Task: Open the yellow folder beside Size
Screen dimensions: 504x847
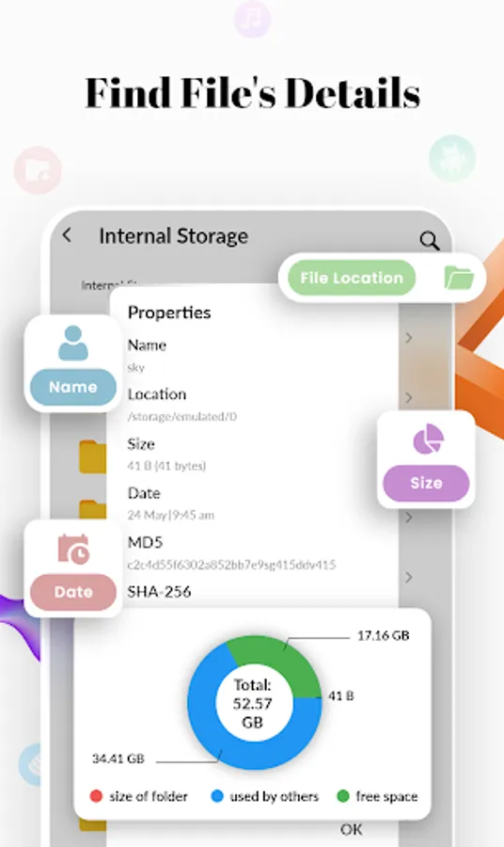Action: pyautogui.click(x=92, y=457)
